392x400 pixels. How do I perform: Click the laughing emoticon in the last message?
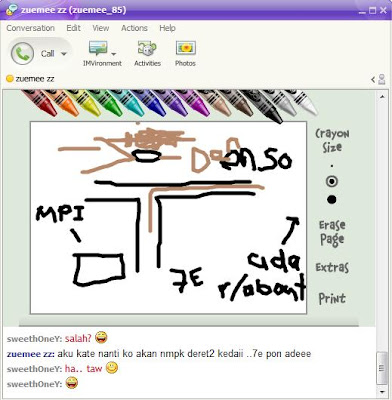pos(72,383)
